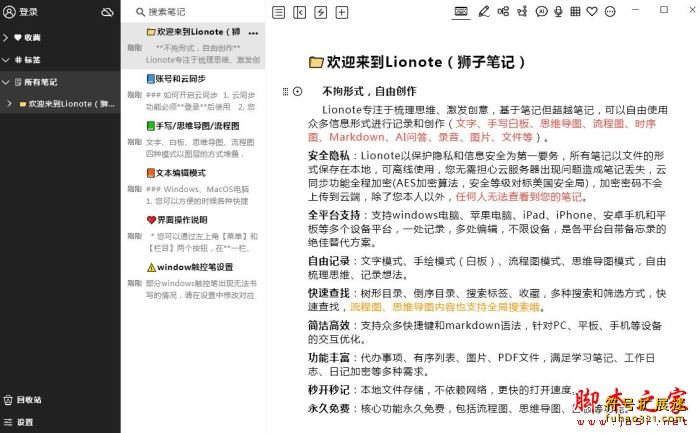Click the red text 任何人无法查看到您的笔记
Image resolution: width=700 pixels, height=433 pixels.
pyautogui.click(x=519, y=197)
